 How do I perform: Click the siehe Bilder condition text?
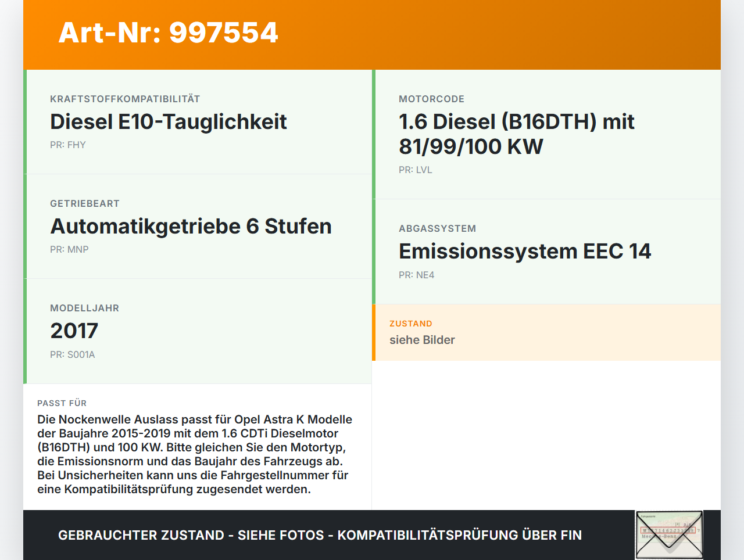(422, 340)
